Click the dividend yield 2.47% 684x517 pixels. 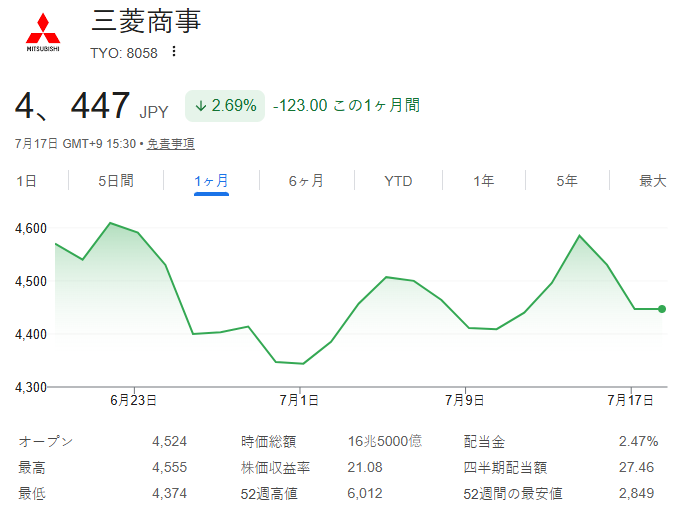638,442
